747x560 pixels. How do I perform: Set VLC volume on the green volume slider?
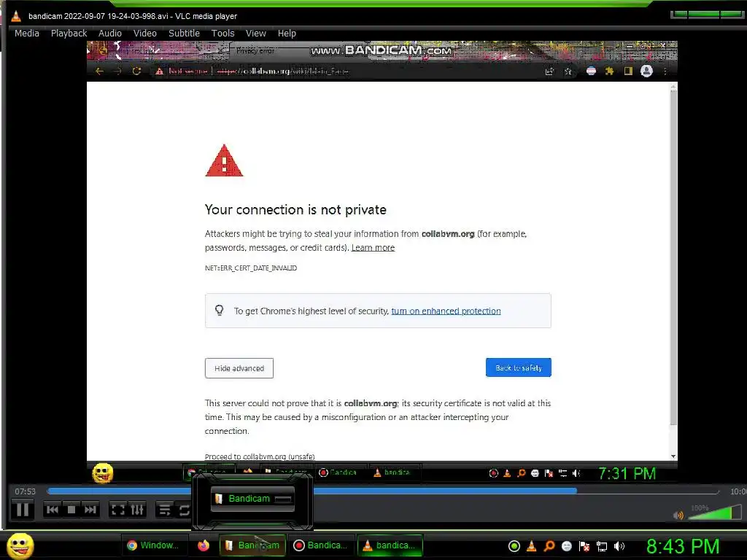(x=715, y=513)
